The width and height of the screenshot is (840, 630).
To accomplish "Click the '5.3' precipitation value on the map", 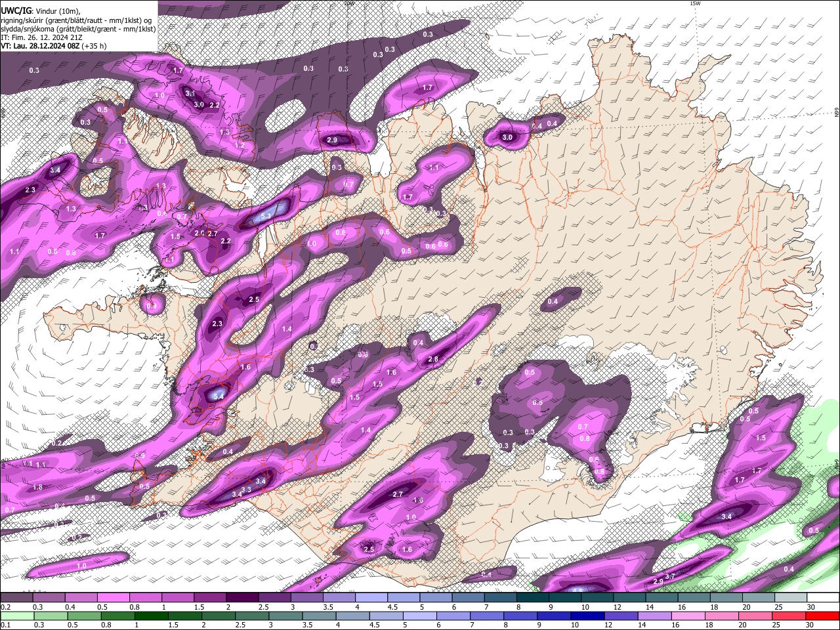I will (x=266, y=216).
